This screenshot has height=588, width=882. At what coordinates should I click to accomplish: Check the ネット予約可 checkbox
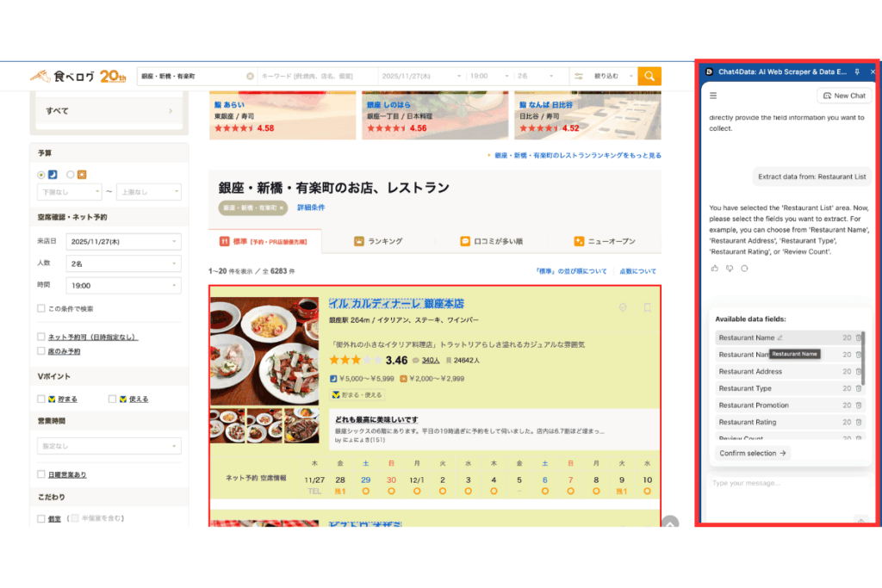41,337
